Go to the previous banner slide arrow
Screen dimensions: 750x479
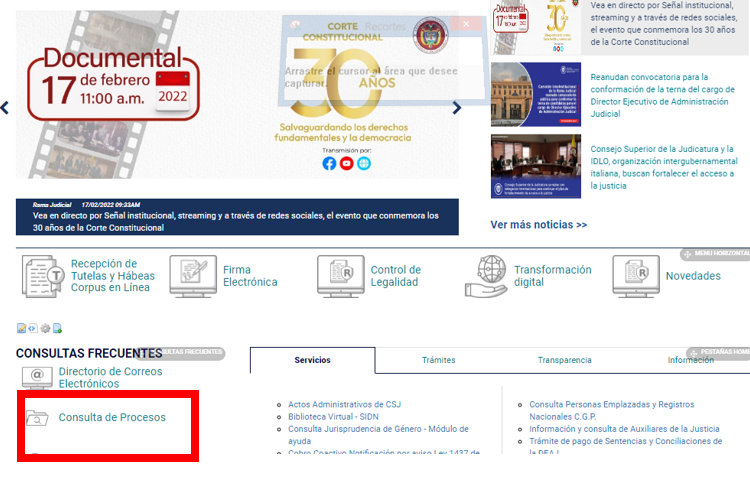click(5, 108)
